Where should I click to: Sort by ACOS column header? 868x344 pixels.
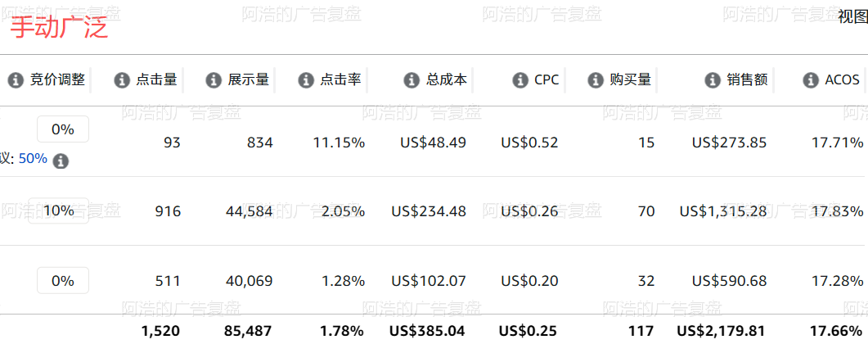click(843, 80)
